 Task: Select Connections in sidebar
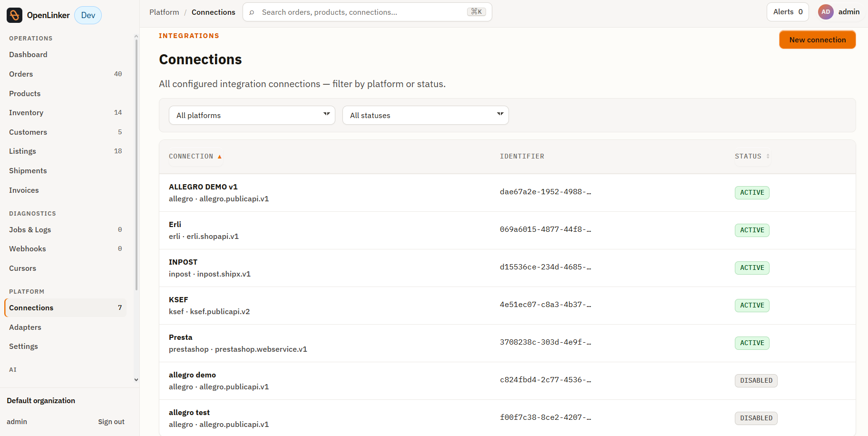point(66,308)
